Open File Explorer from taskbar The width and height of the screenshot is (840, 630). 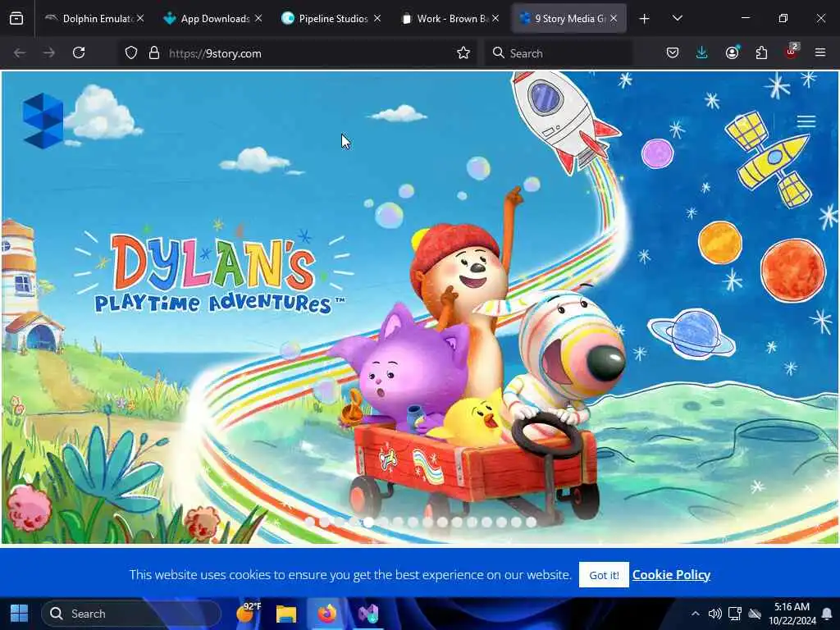(286, 614)
